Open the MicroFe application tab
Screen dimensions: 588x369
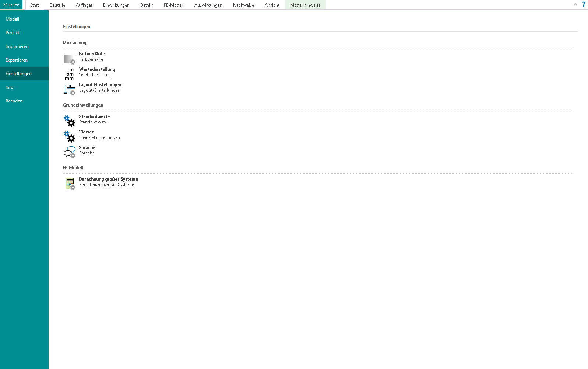[11, 5]
